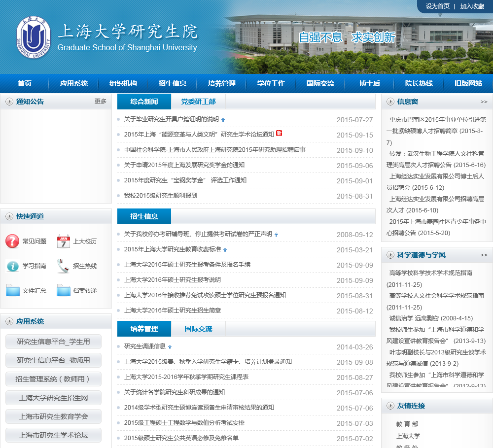Open the 组织机构 menu

[123, 83]
